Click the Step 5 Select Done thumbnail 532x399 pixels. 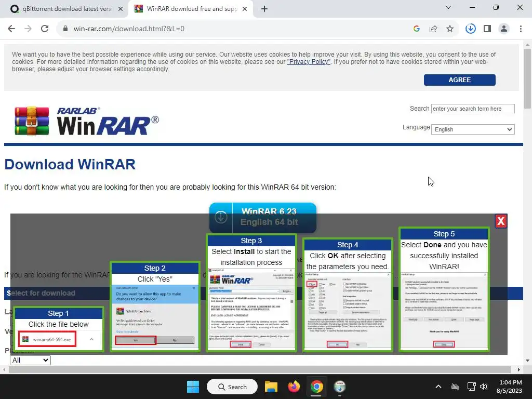pyautogui.click(x=444, y=289)
